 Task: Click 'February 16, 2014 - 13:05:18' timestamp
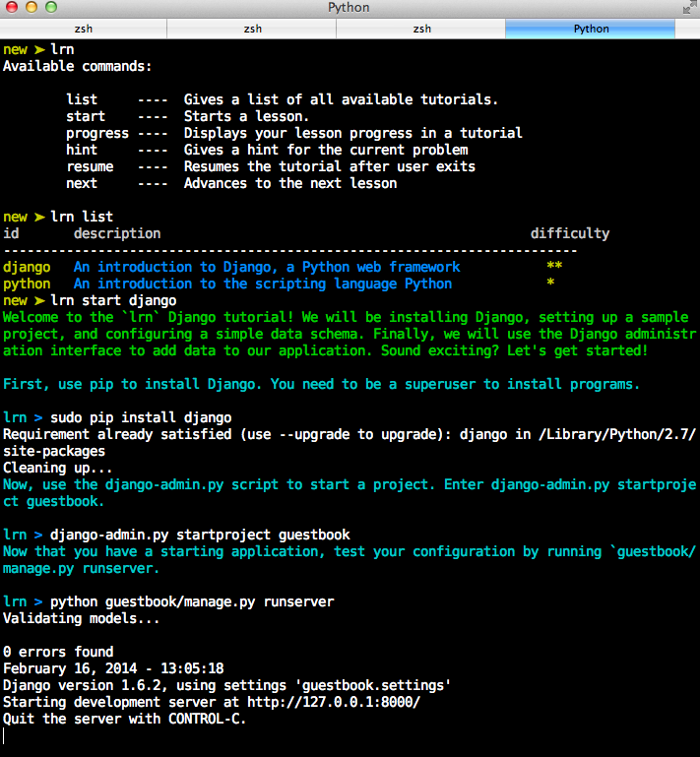coord(113,668)
